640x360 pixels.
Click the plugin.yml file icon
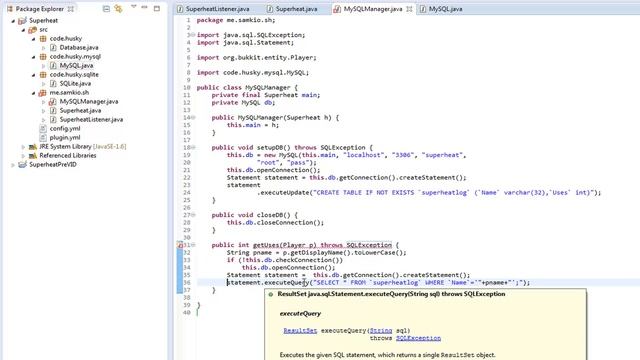[43, 138]
